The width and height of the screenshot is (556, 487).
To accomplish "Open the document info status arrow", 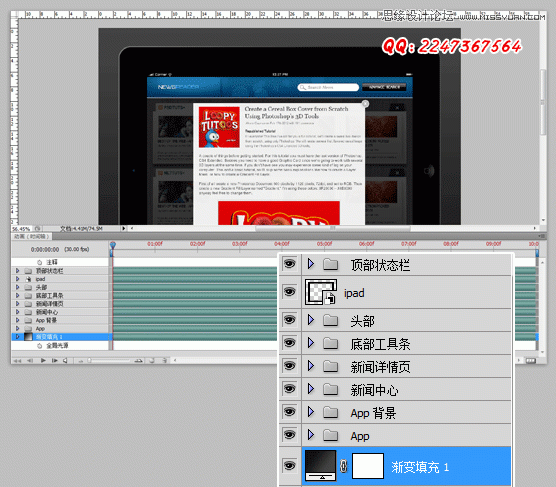I will [x=124, y=228].
